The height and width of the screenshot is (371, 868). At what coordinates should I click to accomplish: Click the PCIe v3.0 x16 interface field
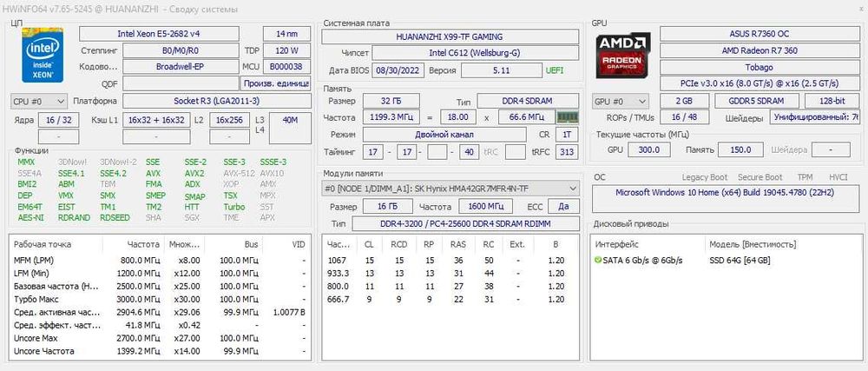click(x=759, y=83)
